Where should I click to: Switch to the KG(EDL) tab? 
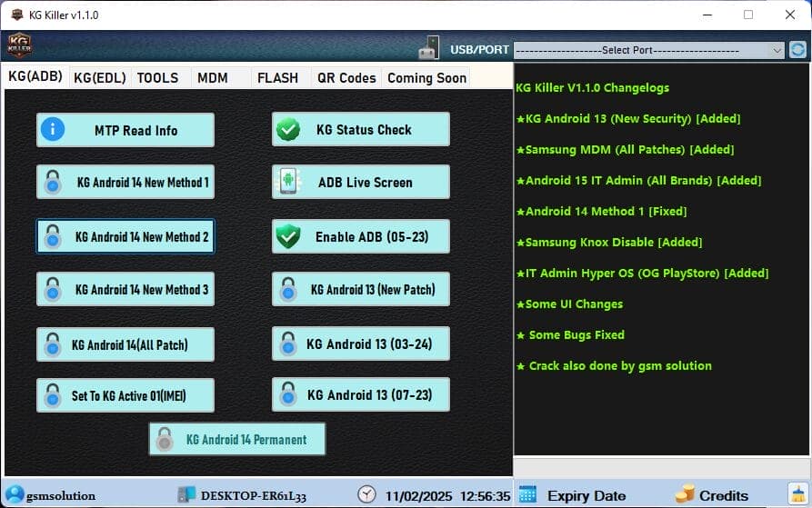(x=100, y=78)
